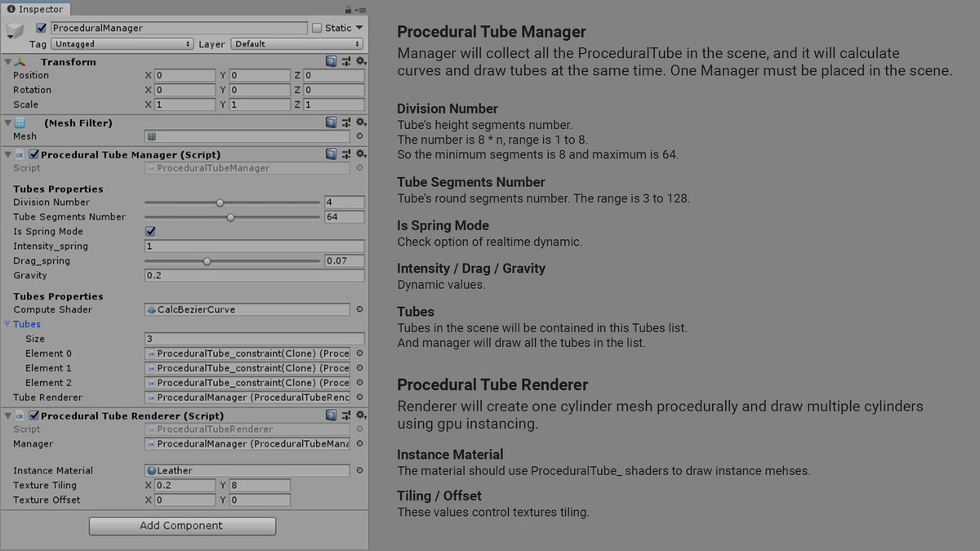This screenshot has width=980, height=551.
Task: Open the Tag dropdown showing Untagged
Action: [121, 44]
